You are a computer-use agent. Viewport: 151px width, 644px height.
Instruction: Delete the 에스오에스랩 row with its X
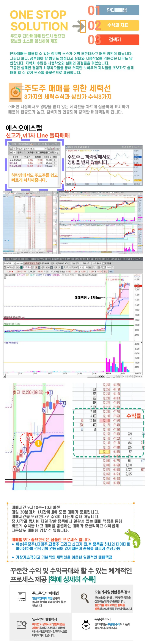(55, 166)
